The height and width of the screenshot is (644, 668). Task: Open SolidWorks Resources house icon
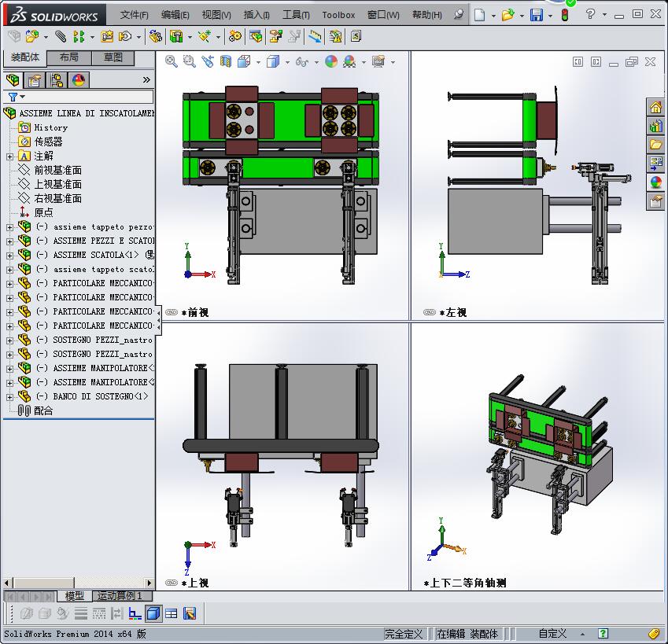656,107
